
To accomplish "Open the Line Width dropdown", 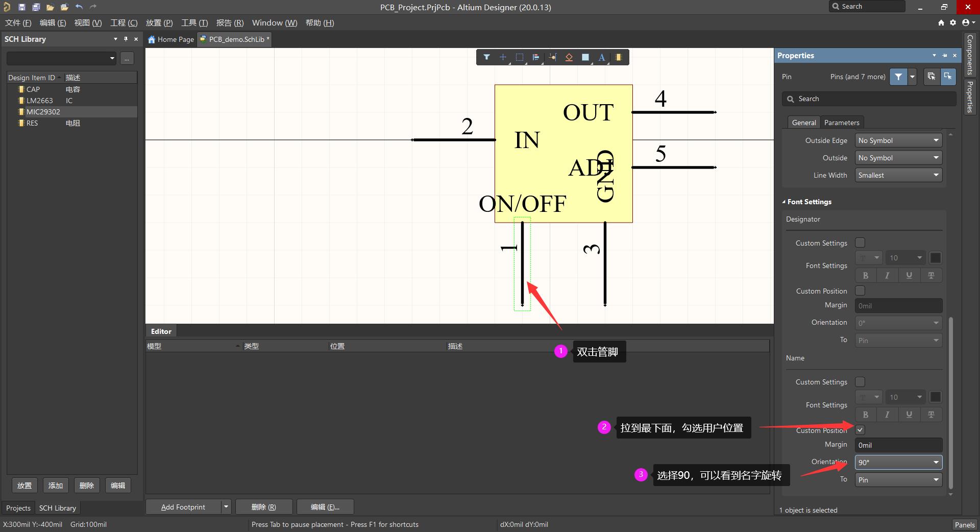I will click(x=898, y=175).
